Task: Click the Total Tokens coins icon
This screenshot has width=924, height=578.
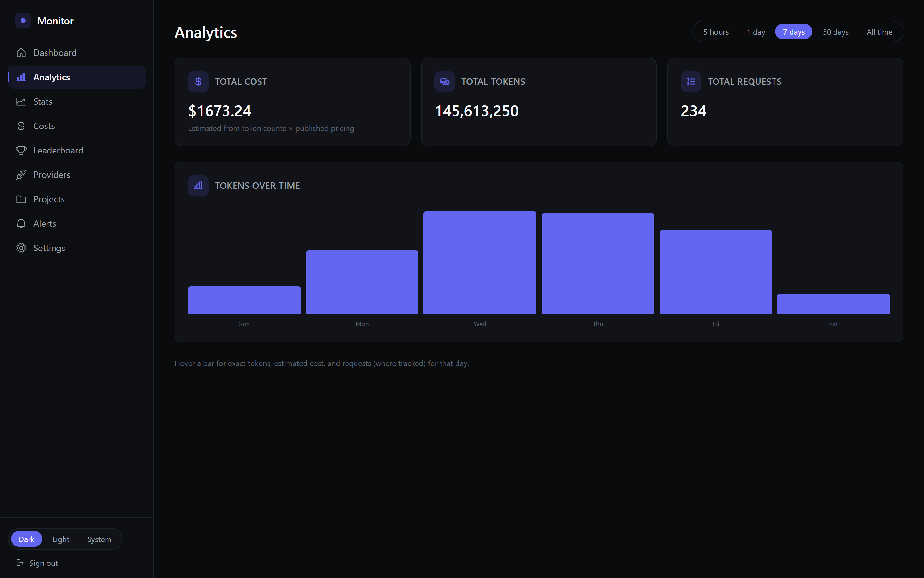Action: 444,82
